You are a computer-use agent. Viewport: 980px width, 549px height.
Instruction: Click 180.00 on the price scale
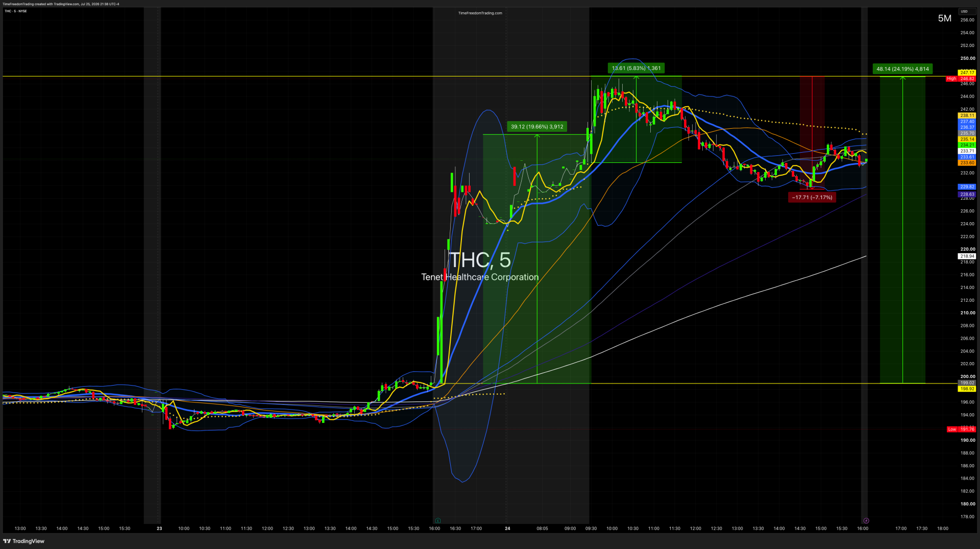pos(968,504)
